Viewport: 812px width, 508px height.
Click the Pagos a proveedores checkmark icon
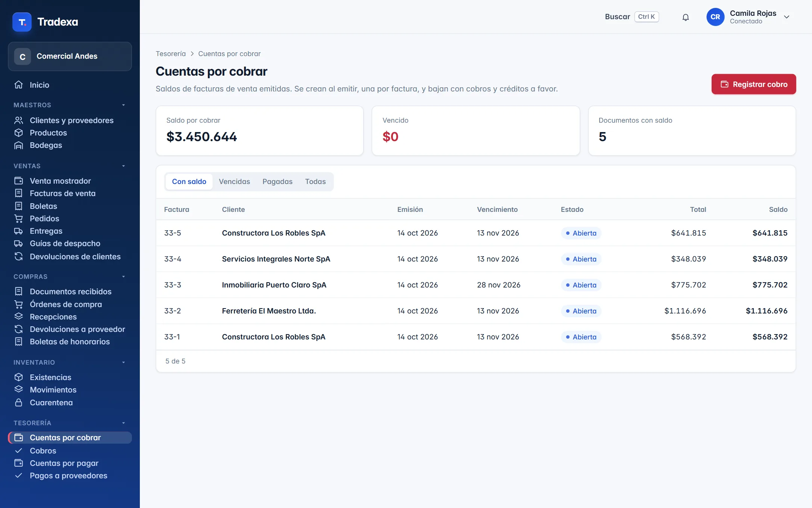pos(18,476)
